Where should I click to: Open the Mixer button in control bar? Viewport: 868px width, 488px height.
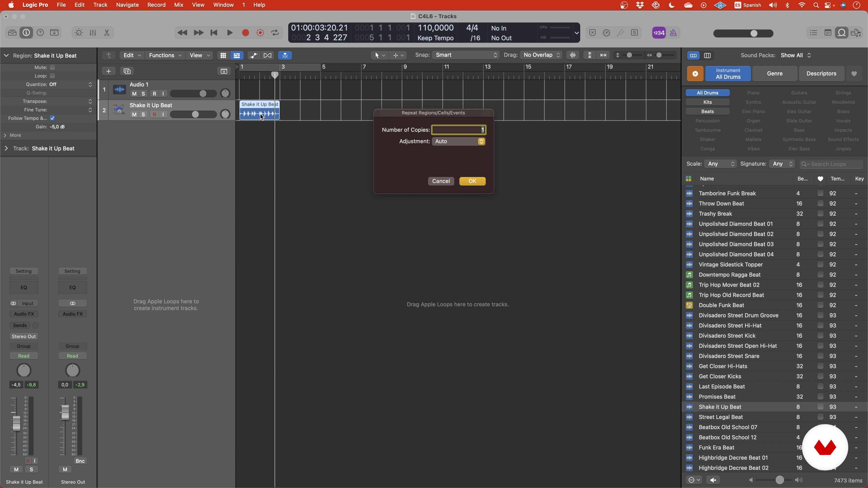[93, 33]
